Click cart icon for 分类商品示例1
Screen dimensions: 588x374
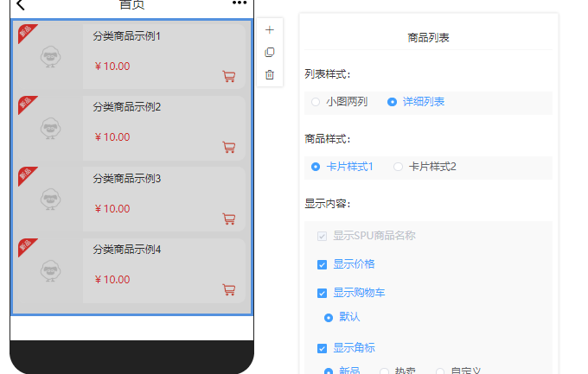click(229, 77)
